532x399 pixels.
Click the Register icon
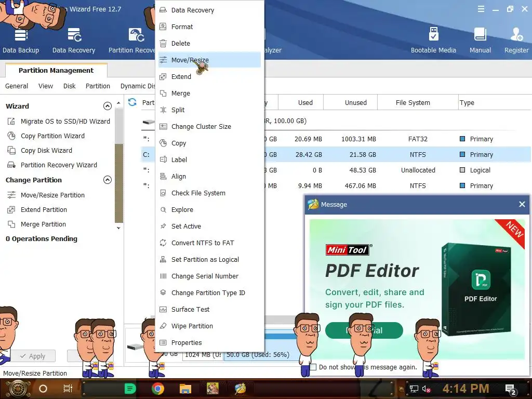point(516,41)
